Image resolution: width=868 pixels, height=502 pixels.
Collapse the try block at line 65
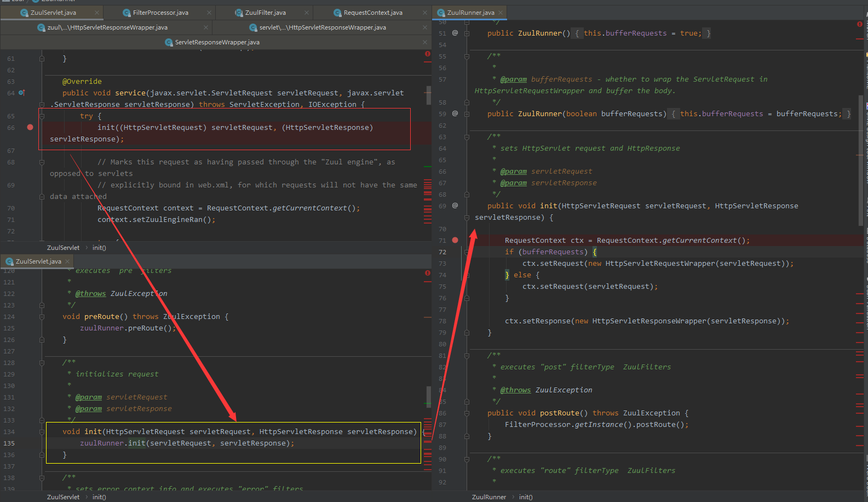pyautogui.click(x=42, y=116)
